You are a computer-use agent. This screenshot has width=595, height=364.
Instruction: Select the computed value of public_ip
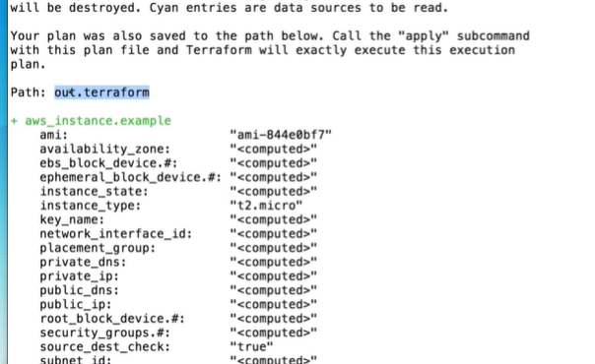coord(273,305)
